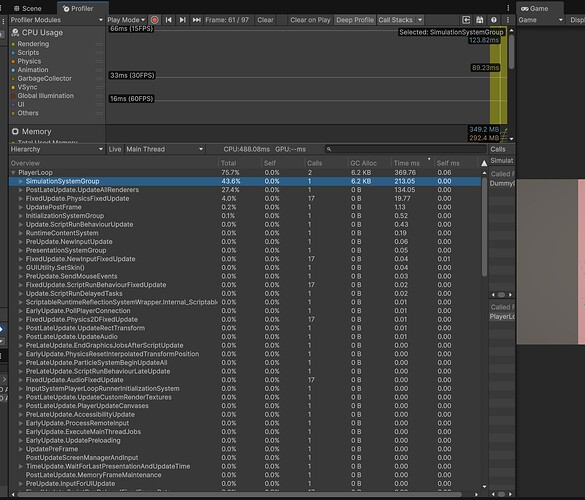Expand the SimulationSystemGroup row
The width and height of the screenshot is (585, 500).
click(21, 181)
